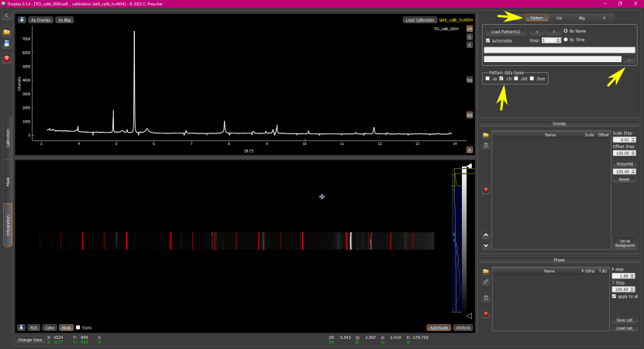Screen dimensions: 644x349
Task: Enable the .fxye pattern data type
Action: coord(532,78)
